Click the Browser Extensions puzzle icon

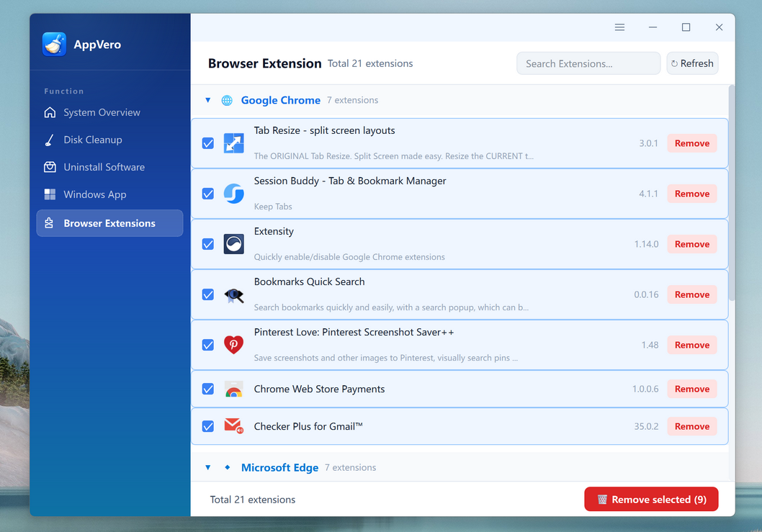(x=49, y=223)
